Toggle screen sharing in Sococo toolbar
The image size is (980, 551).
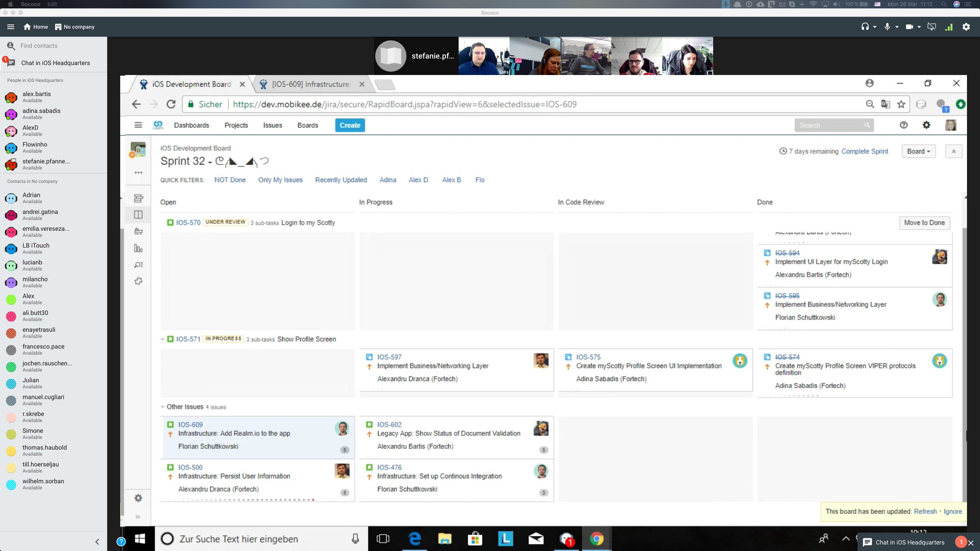point(931,26)
